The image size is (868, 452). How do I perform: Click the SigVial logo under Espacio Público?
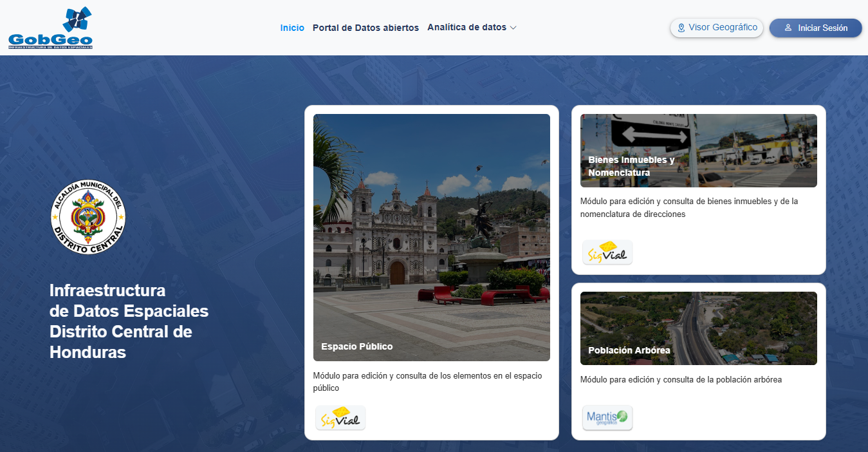[340, 418]
